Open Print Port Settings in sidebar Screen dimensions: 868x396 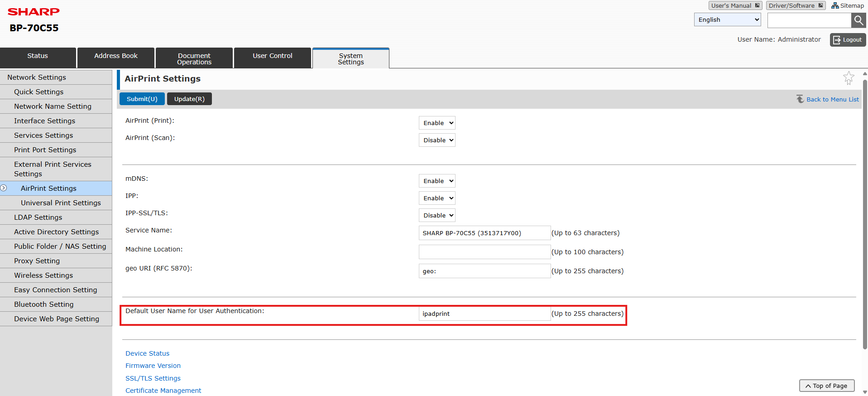pos(56,150)
